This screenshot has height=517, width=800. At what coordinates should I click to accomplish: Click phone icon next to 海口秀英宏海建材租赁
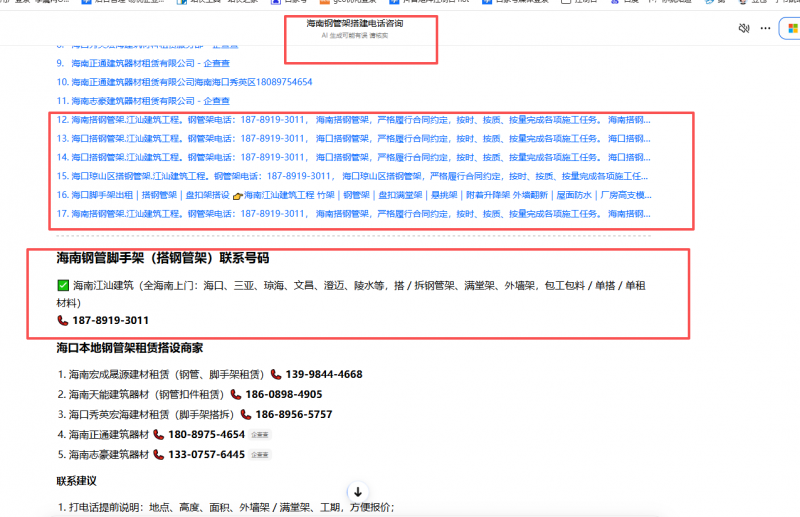point(246,414)
